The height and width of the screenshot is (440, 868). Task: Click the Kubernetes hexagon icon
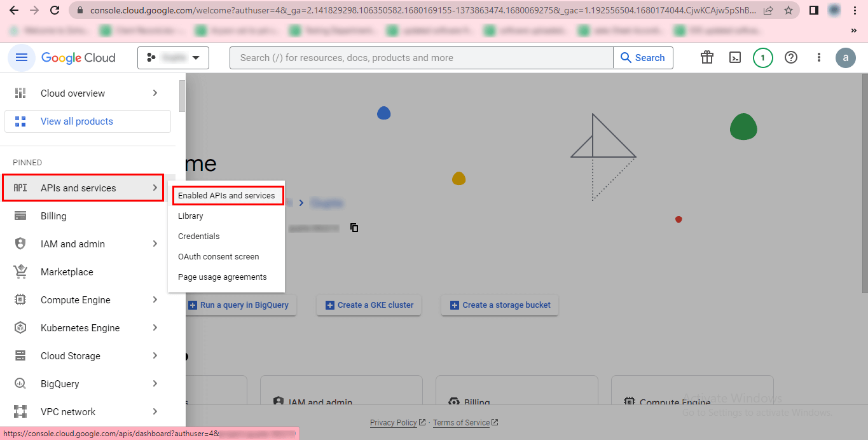click(x=20, y=328)
